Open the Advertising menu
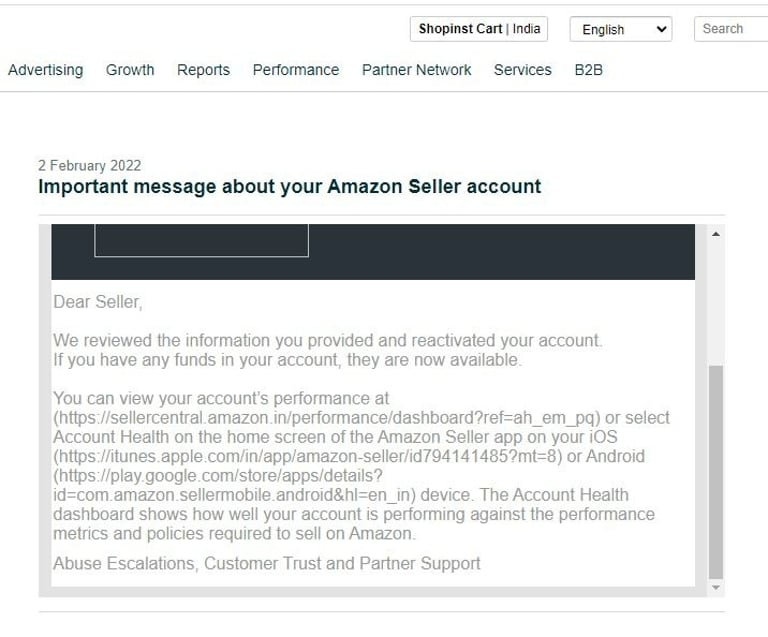The image size is (768, 637). click(x=46, y=70)
